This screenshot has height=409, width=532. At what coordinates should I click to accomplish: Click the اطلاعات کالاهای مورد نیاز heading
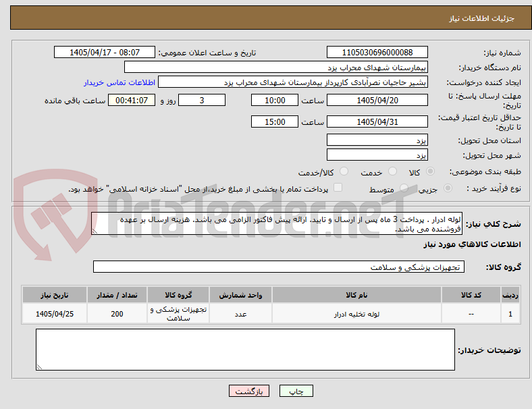(x=472, y=244)
